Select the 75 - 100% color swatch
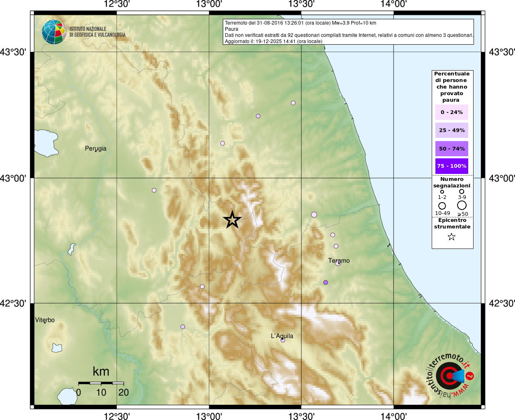 tap(451, 166)
